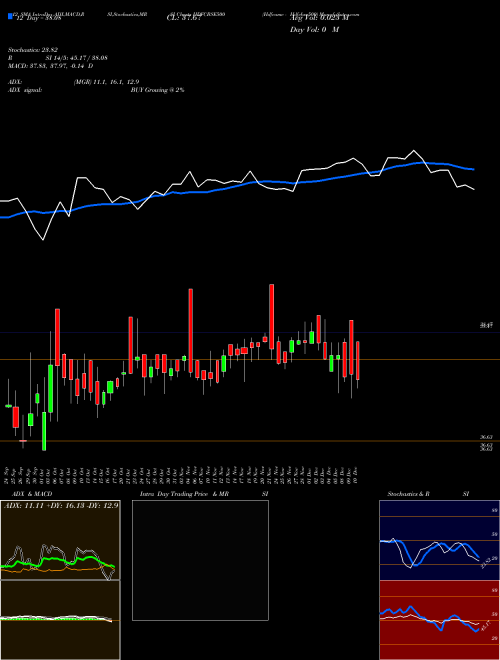Click the 12 Day = 38.08 SMA label
The height and width of the screenshot is (660, 500).
point(38,18)
